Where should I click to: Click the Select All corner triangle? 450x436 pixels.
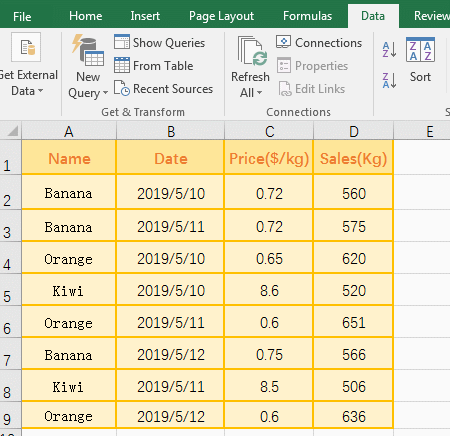tap(13, 131)
